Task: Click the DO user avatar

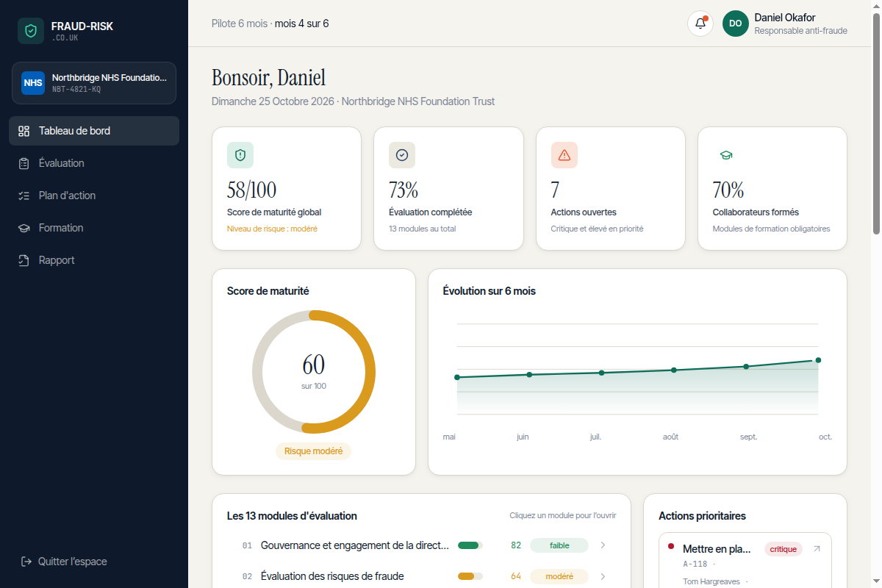Action: coord(736,24)
